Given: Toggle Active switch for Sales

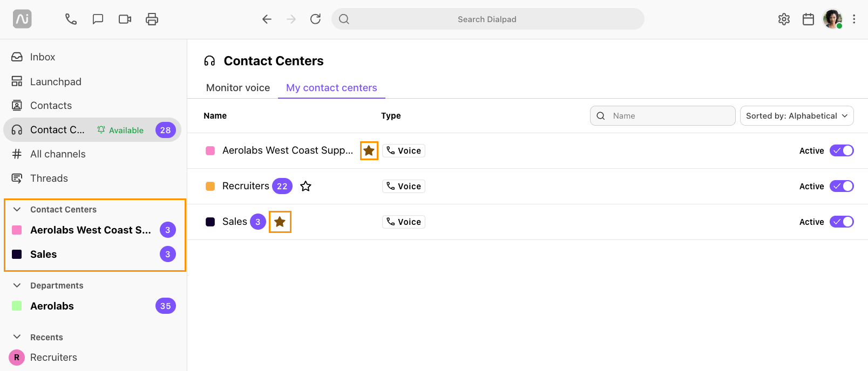Looking at the screenshot, I should (842, 222).
